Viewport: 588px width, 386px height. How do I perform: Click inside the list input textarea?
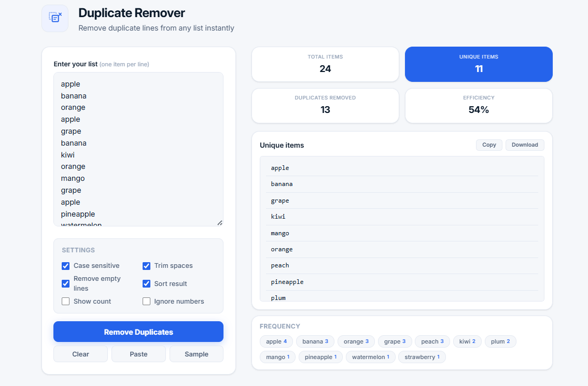click(x=138, y=149)
